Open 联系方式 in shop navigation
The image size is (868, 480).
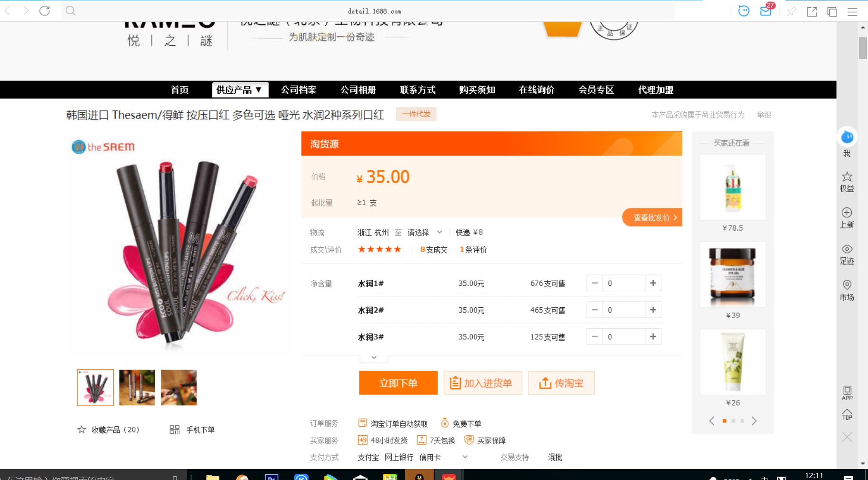coord(418,89)
